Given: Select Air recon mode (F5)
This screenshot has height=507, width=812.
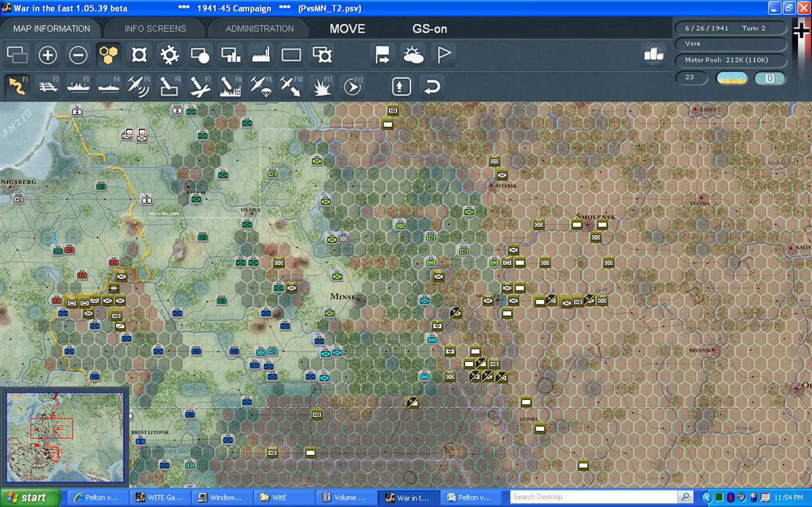Looking at the screenshot, I should [x=139, y=86].
